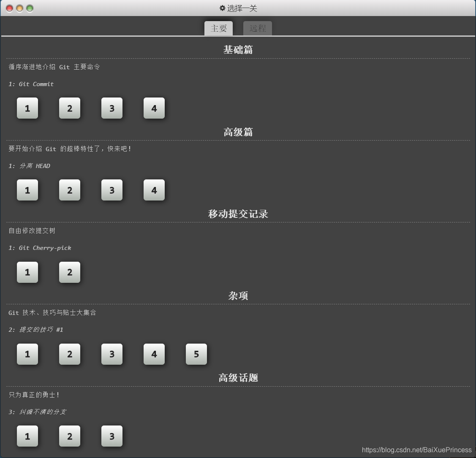Click the '1: 分离 HEAD' level label
The image size is (476, 458).
[x=29, y=166]
